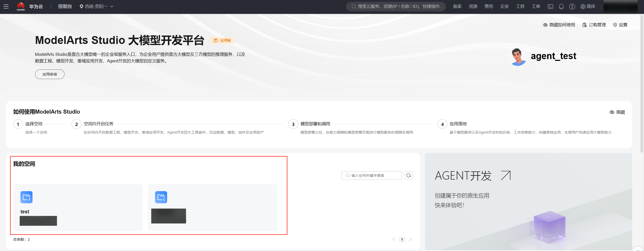Select page 1 in pagination

402,239
